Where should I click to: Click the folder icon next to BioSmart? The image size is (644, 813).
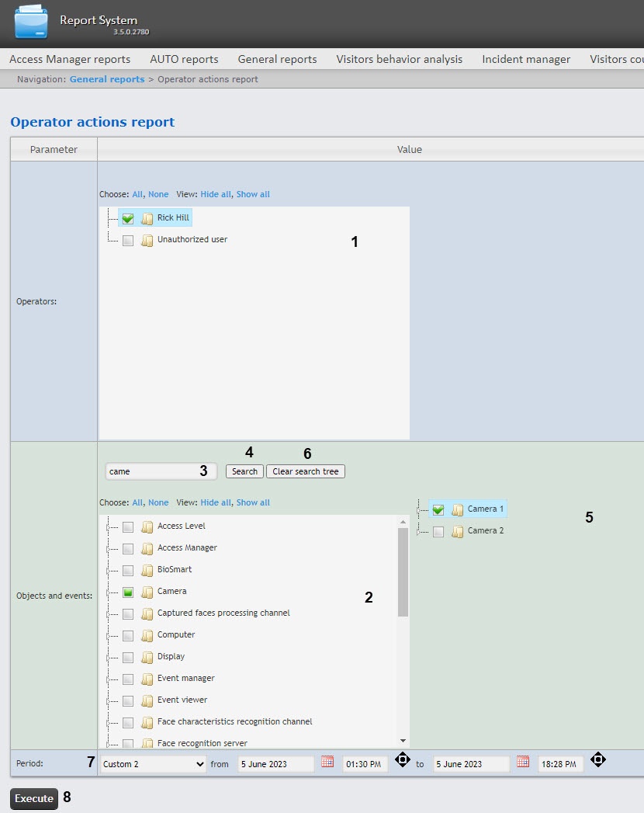(x=147, y=570)
